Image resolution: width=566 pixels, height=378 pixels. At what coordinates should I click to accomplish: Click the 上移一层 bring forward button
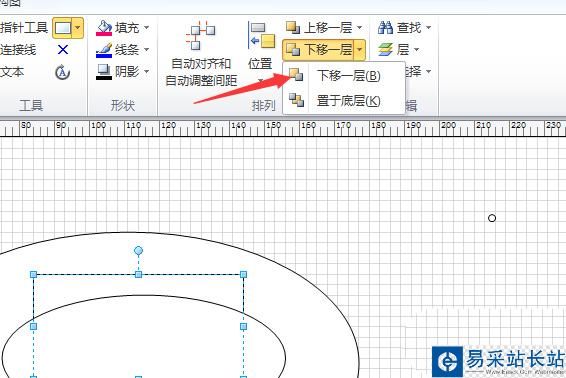(319, 27)
